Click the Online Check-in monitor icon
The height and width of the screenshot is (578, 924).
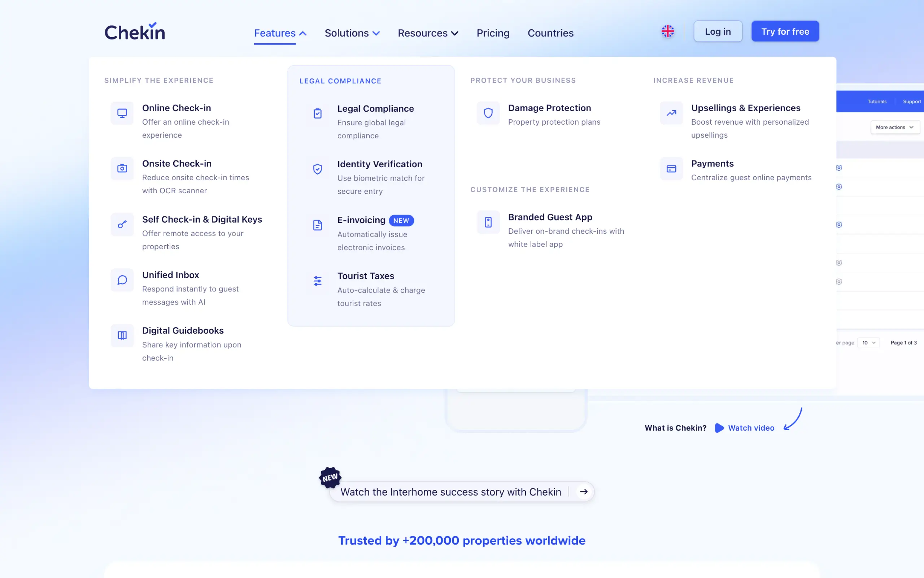point(122,113)
